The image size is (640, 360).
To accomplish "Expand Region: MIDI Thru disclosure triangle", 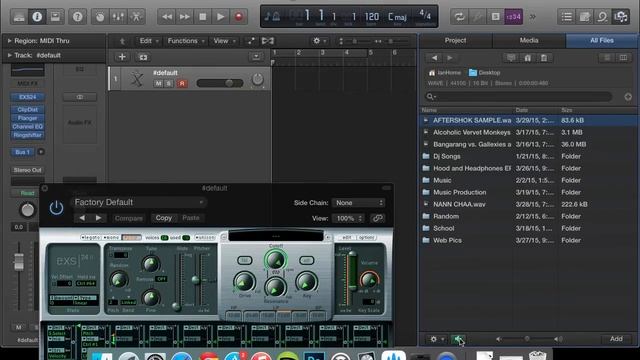I will click(9, 41).
